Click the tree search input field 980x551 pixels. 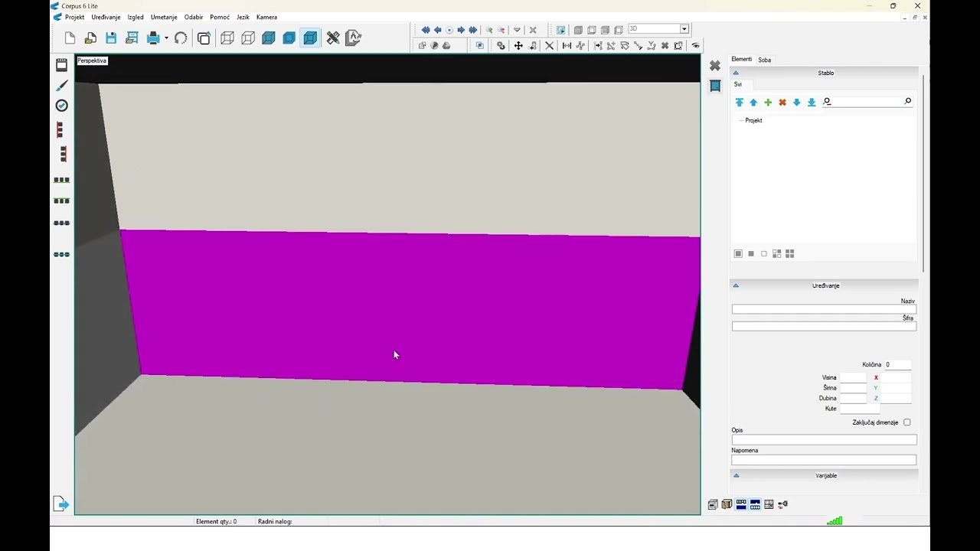tap(866, 101)
